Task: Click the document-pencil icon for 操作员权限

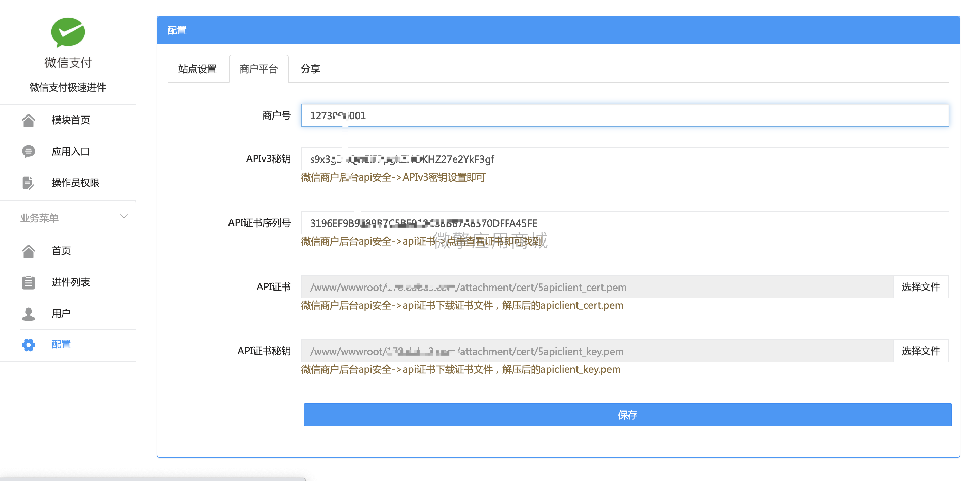Action: coord(29,183)
